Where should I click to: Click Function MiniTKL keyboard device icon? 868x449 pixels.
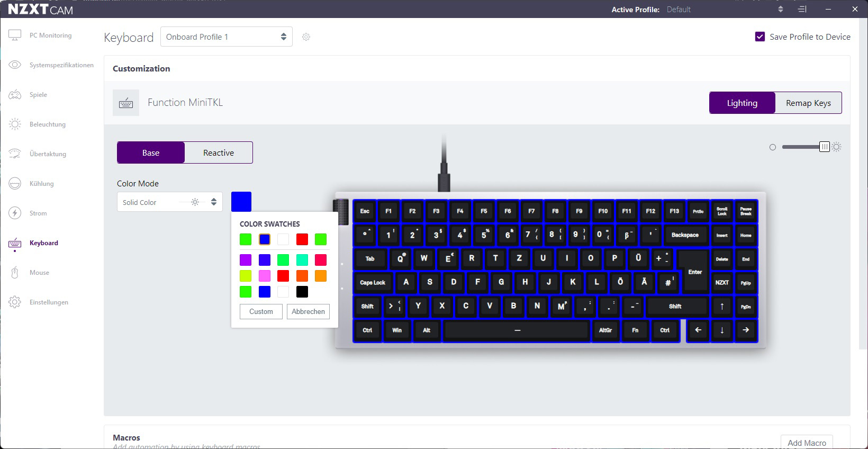tap(126, 103)
